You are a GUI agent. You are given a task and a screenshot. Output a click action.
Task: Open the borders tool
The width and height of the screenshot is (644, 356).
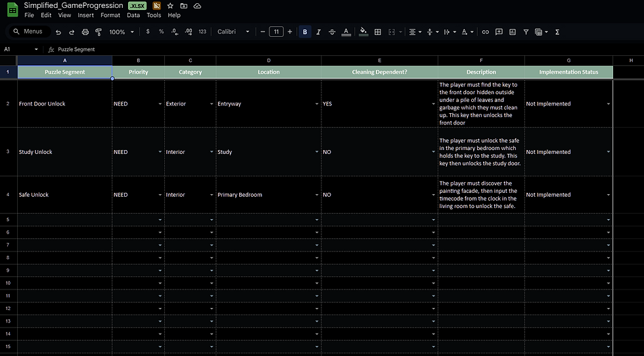click(x=378, y=32)
